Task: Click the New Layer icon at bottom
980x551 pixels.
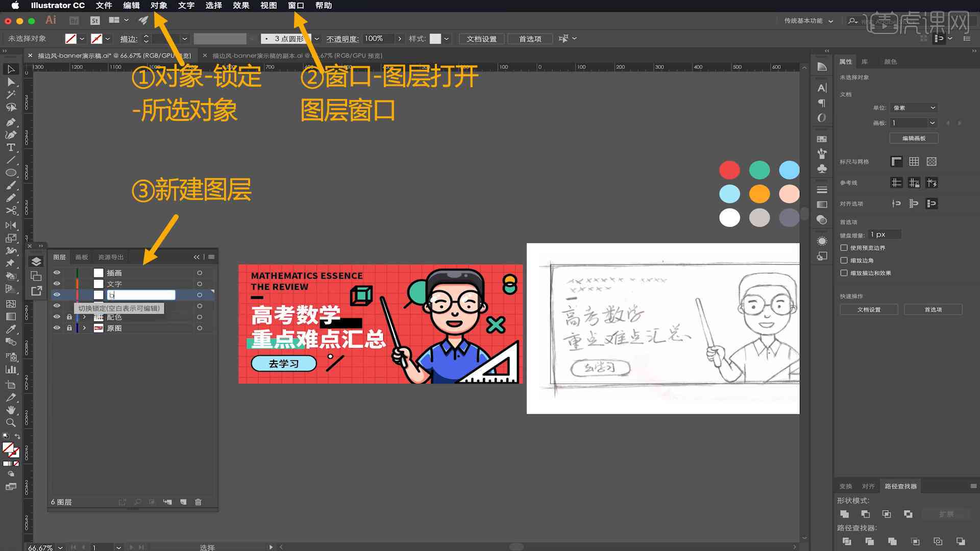Action: point(183,502)
